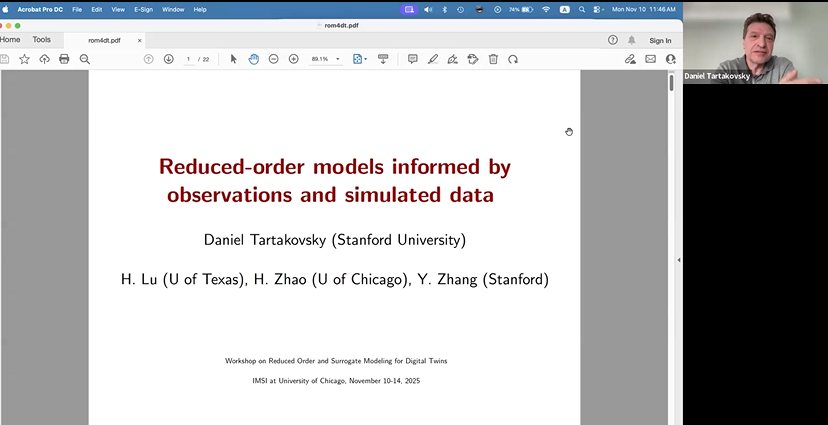Toggle the hand pan tool
The width and height of the screenshot is (828, 425).
tap(254, 59)
